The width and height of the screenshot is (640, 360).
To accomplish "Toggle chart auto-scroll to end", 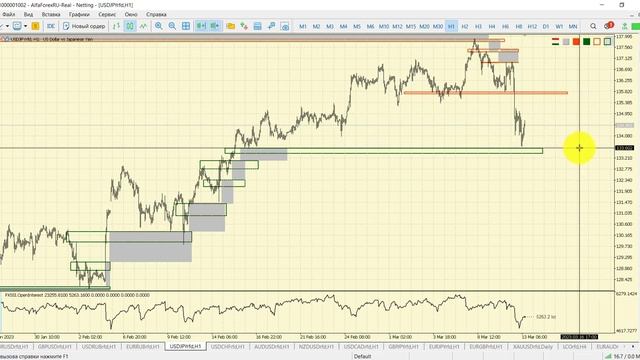I will [x=201, y=26].
